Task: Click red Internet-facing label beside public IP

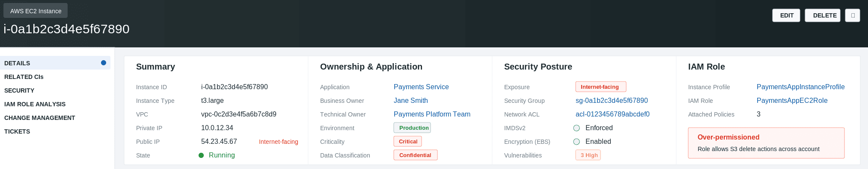Action: pyautogui.click(x=279, y=142)
